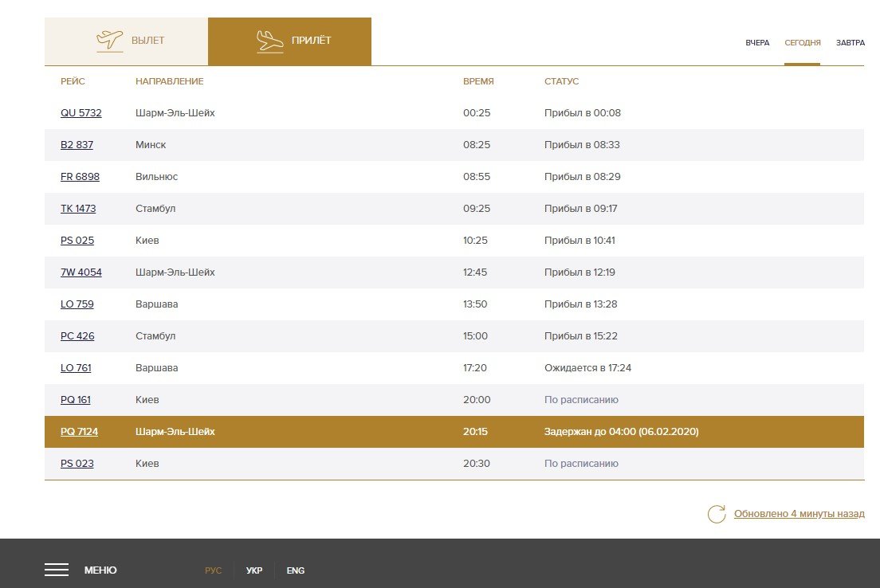
Task: Show yesterday's flights via ВЧЕРА
Action: coord(757,43)
